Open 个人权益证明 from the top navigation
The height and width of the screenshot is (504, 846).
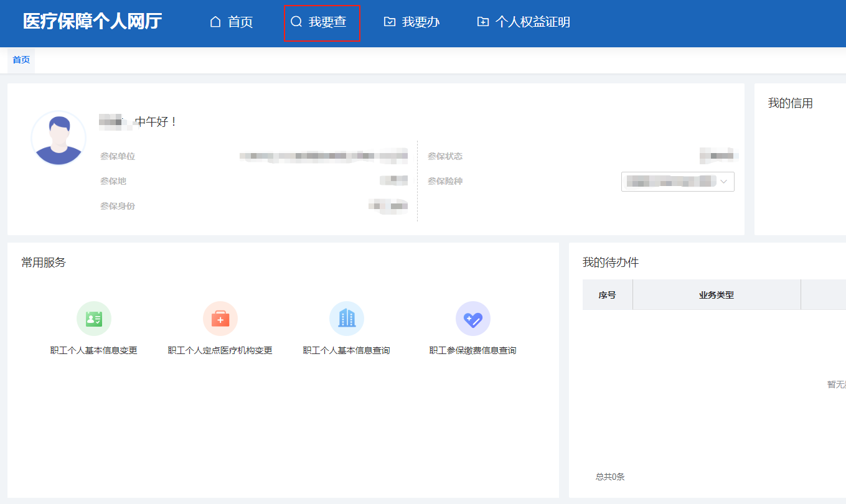pyautogui.click(x=533, y=21)
